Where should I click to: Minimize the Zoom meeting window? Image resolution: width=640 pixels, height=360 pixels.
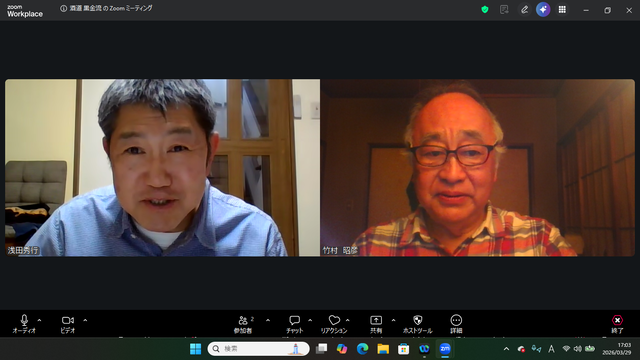coord(586,10)
